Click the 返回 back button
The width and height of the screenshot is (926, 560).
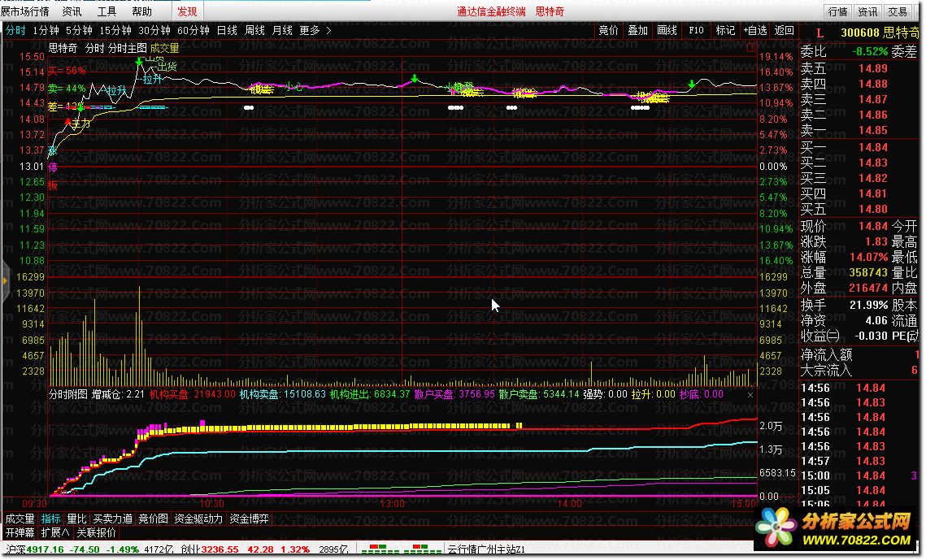click(785, 30)
